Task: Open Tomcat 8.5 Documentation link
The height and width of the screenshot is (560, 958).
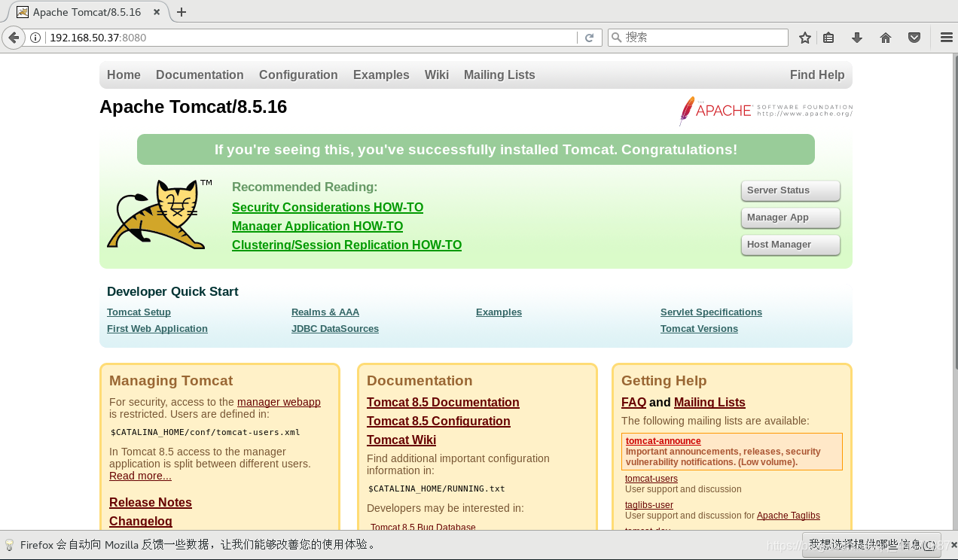Action: pos(443,402)
